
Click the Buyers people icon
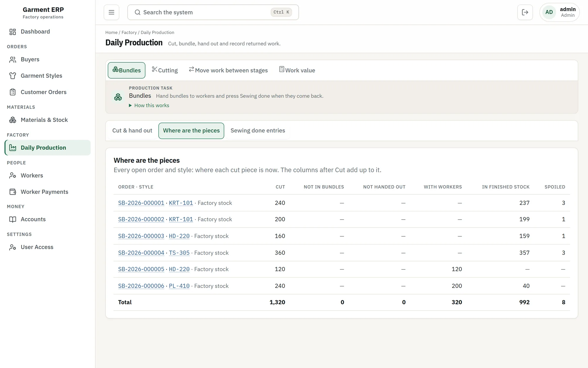point(13,60)
